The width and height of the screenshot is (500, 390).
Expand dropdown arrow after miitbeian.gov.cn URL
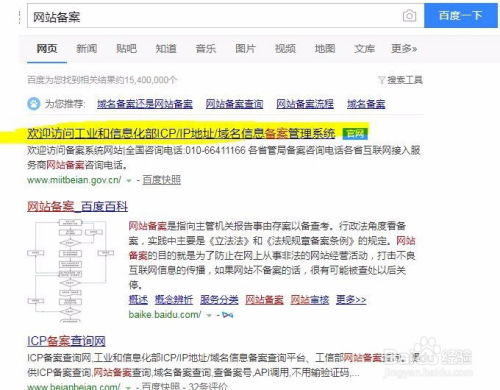[129, 181]
